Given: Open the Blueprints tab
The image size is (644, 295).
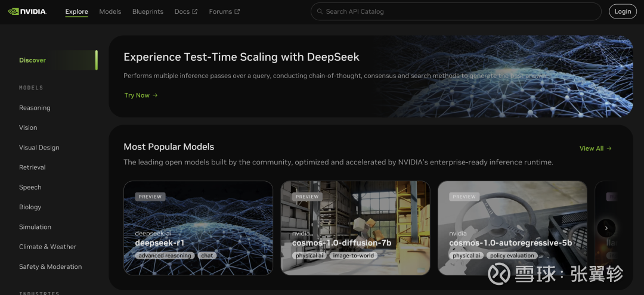Looking at the screenshot, I should point(148,11).
